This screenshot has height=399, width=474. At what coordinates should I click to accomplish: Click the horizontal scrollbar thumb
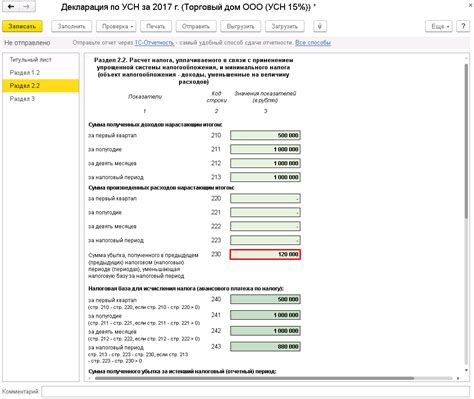click(x=254, y=378)
